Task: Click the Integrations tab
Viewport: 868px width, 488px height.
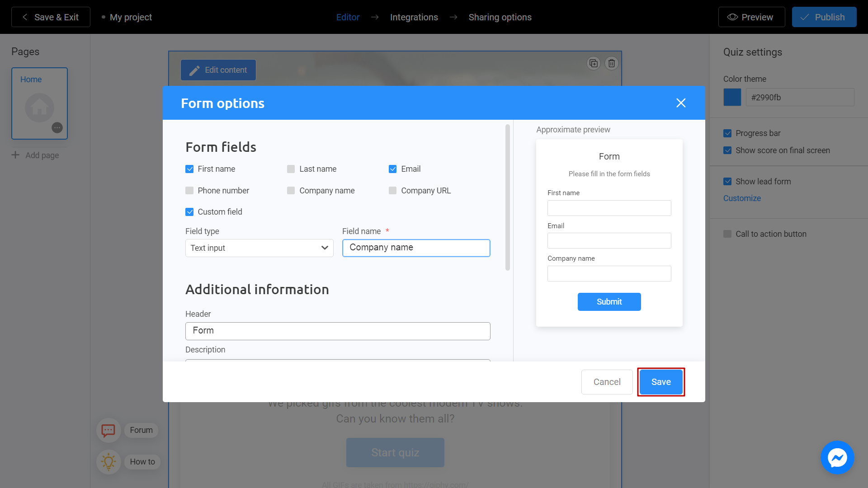Action: pos(414,17)
